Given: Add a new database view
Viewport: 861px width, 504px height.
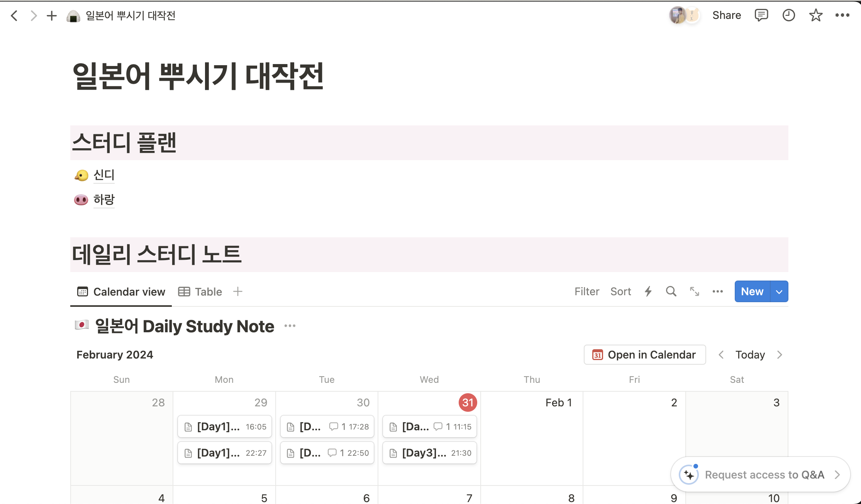Looking at the screenshot, I should pos(238,291).
